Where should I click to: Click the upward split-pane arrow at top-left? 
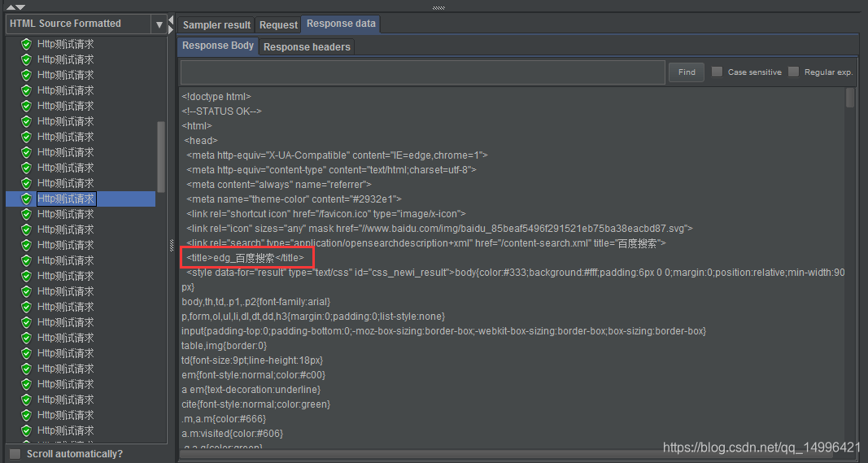pyautogui.click(x=11, y=7)
